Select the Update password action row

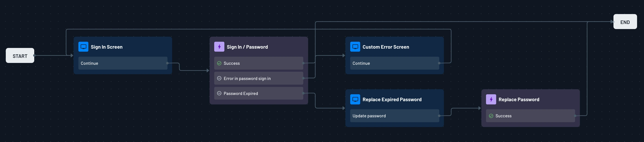[x=394, y=115]
